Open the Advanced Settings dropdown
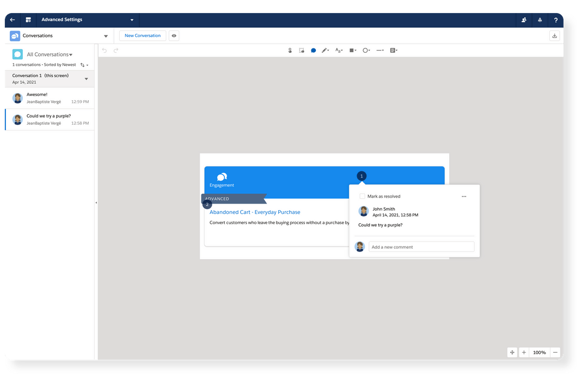The image size is (588, 387). point(131,19)
